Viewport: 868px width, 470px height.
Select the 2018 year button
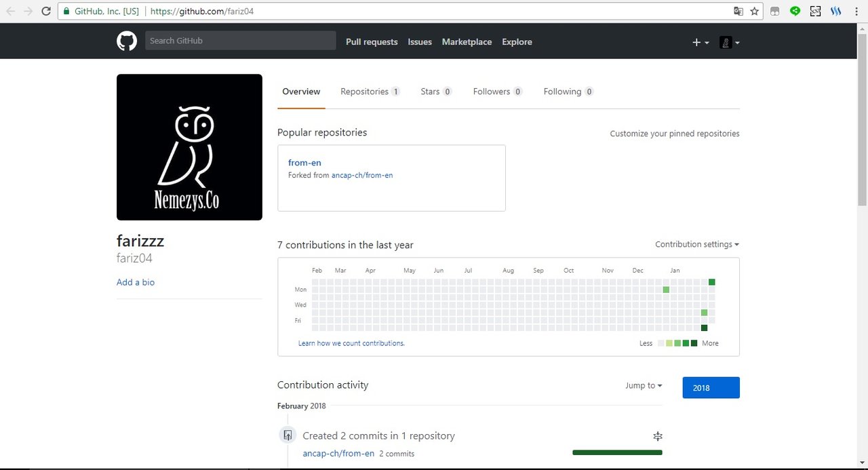[711, 388]
